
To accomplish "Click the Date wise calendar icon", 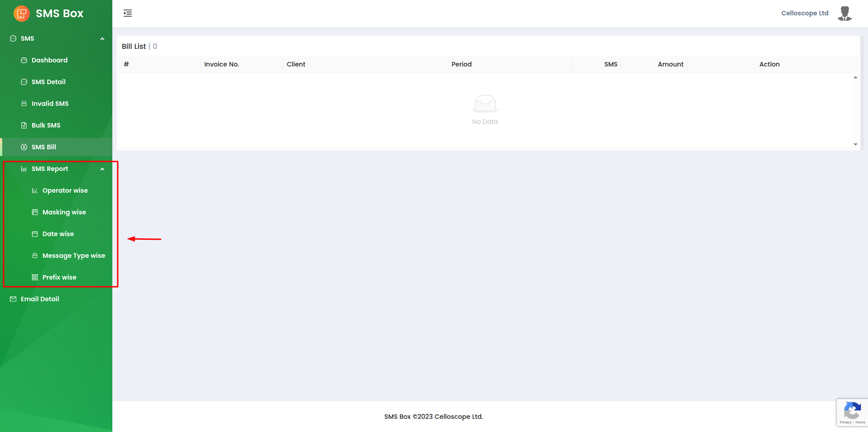I will 35,234.
